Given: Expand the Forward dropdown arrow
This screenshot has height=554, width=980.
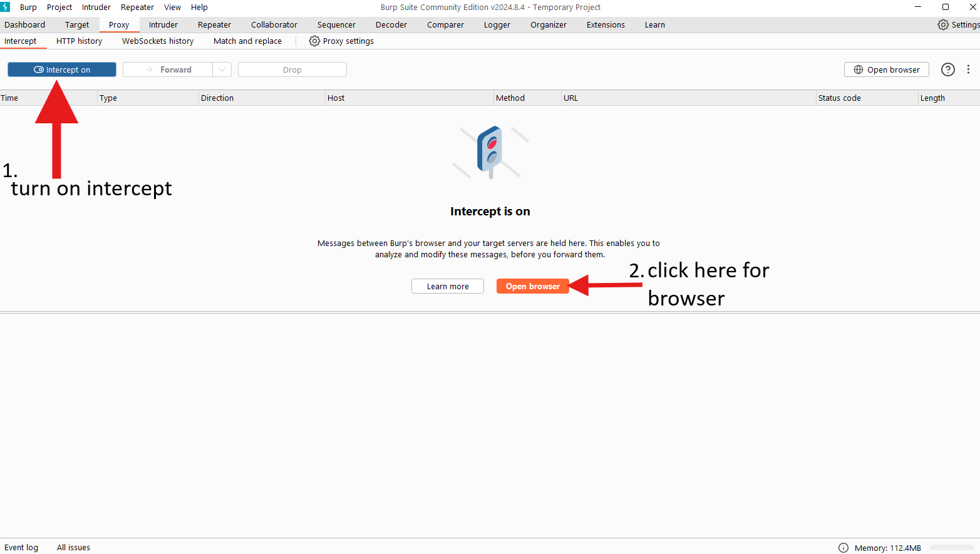Looking at the screenshot, I should pos(222,69).
